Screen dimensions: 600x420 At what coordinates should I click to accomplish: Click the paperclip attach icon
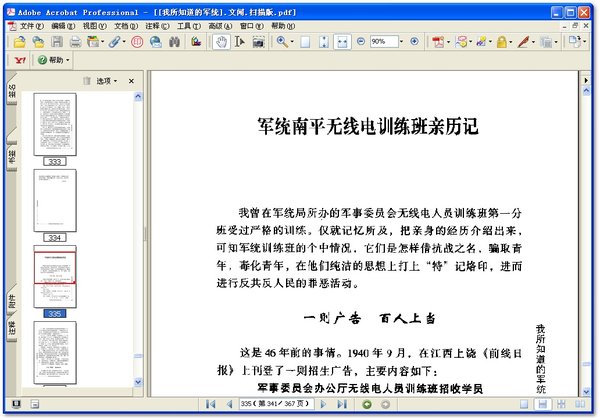coord(114,42)
